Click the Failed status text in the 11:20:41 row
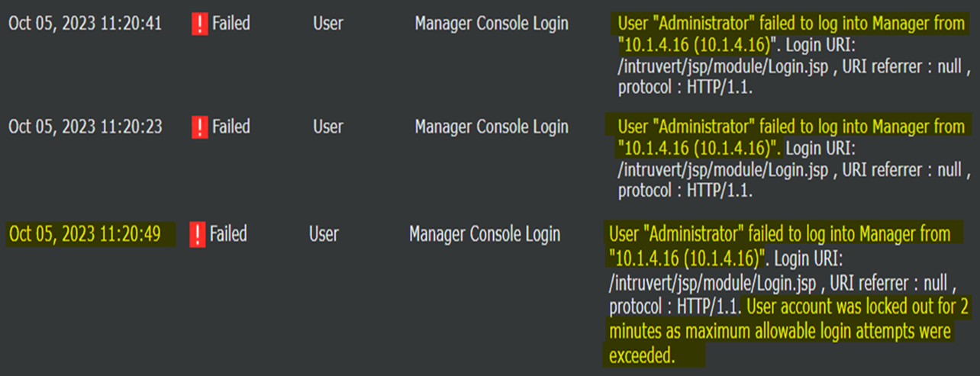 (x=230, y=24)
